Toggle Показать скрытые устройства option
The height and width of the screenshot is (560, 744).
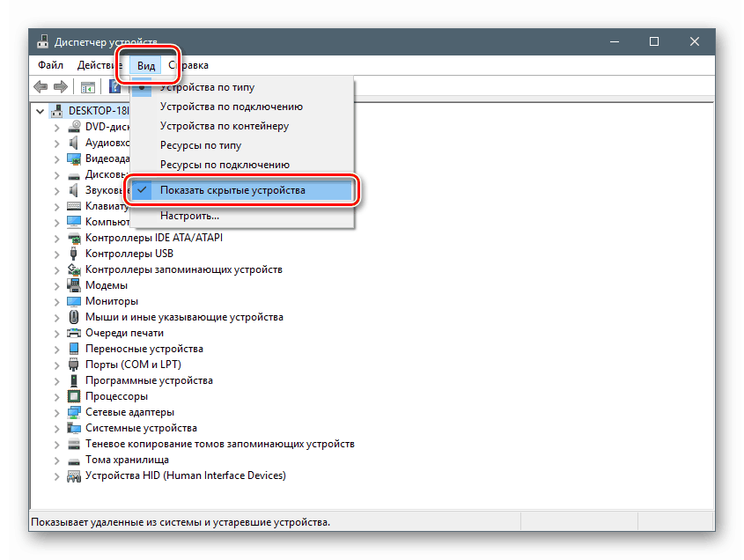coord(241,190)
